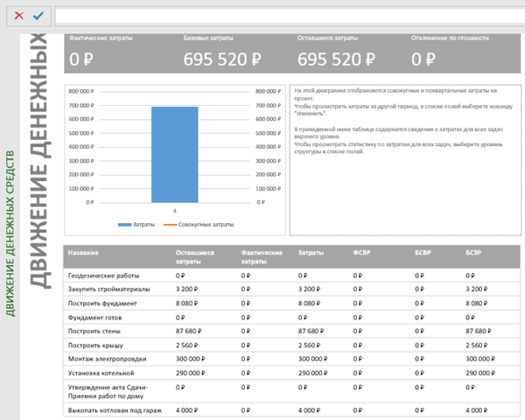Click the БСВР cell in the Фундамент готов row
This screenshot has height=420, width=525.
pos(419,318)
